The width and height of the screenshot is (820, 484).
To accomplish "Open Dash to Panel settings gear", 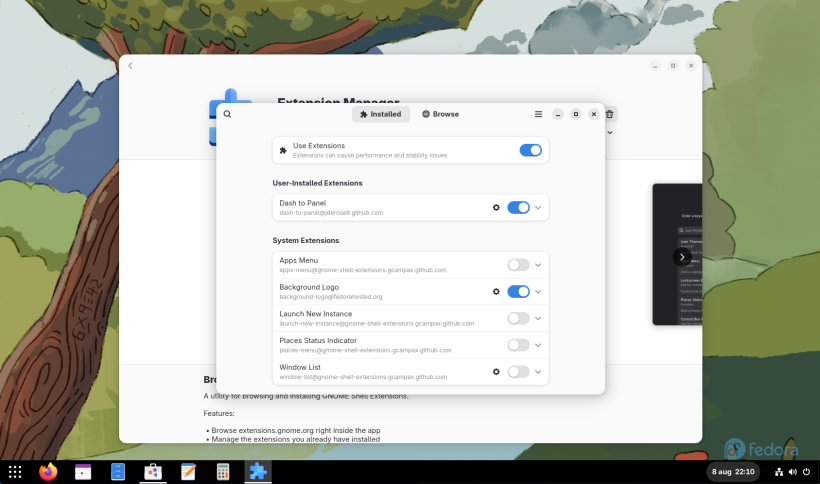I will click(496, 208).
